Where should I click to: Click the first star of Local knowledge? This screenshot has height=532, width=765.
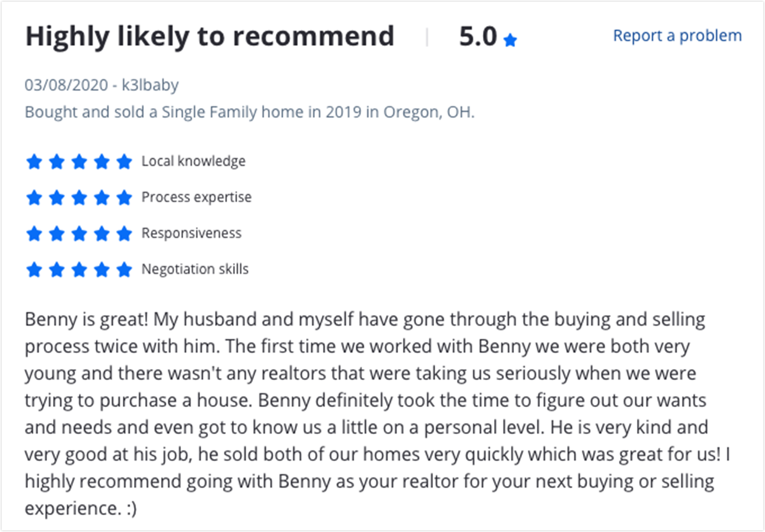[x=34, y=161]
